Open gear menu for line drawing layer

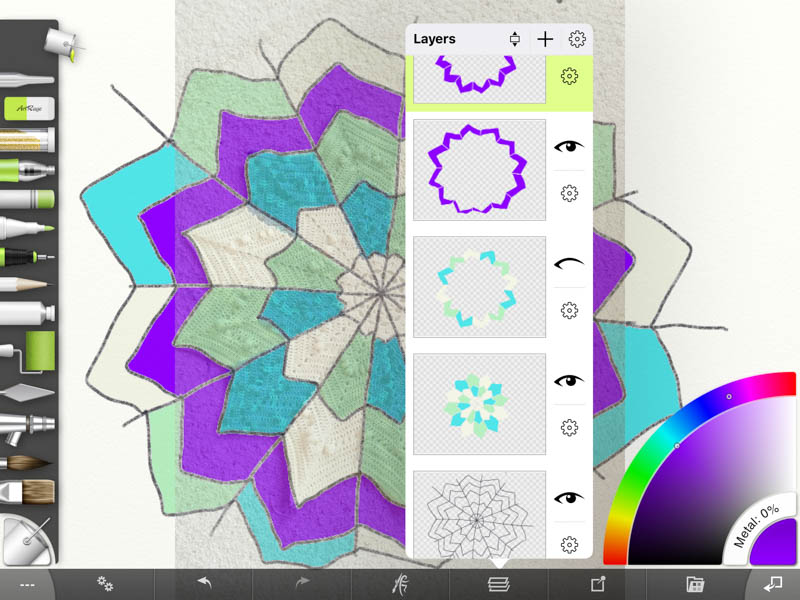[569, 544]
